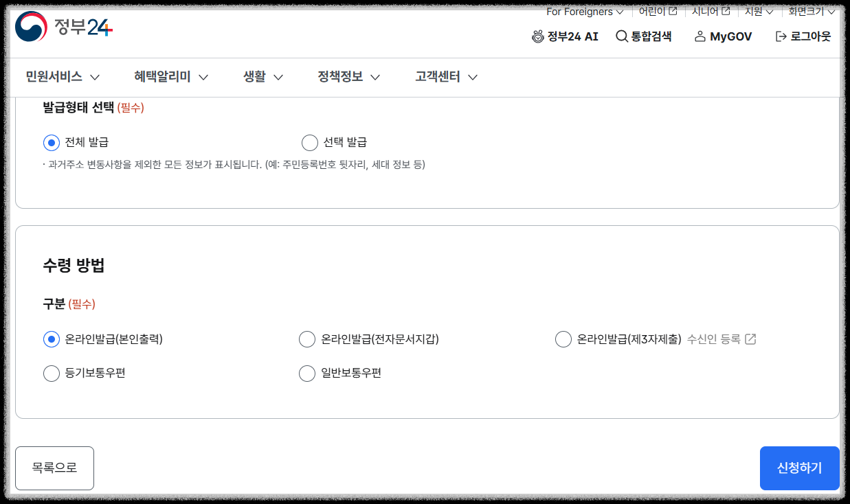Image resolution: width=850 pixels, height=504 pixels.
Task: Open the 시니어 site link
Action: pos(705,11)
